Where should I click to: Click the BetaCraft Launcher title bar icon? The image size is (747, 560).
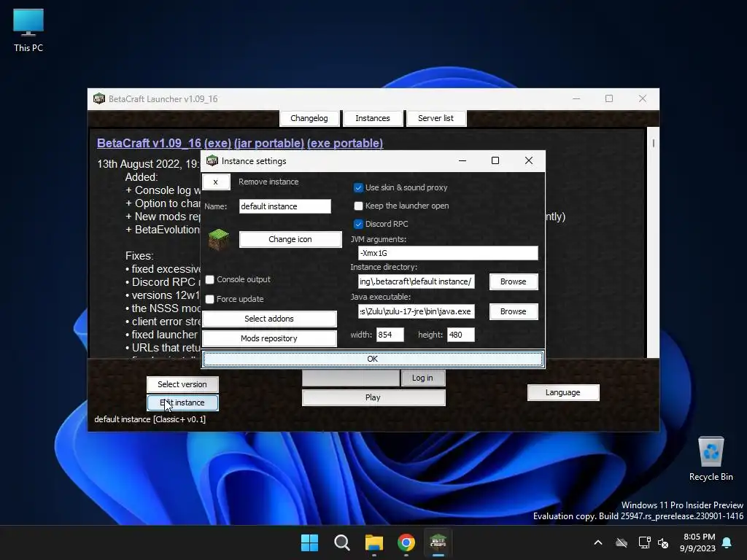(x=99, y=98)
